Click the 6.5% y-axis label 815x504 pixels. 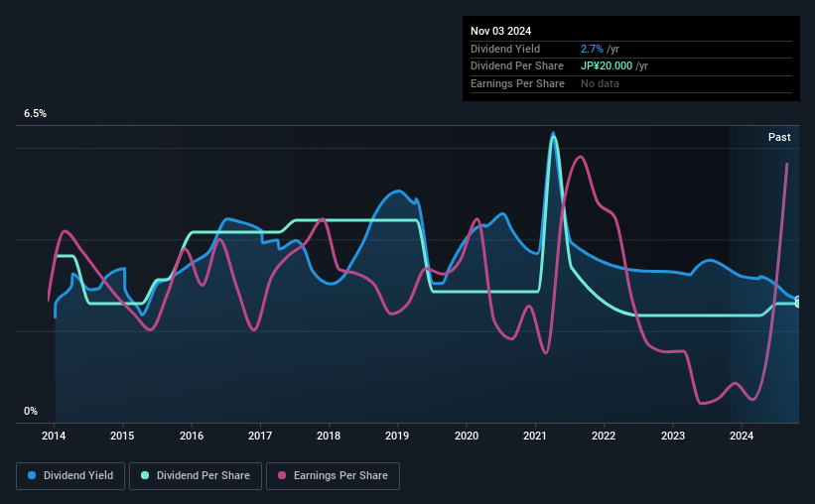click(x=36, y=113)
